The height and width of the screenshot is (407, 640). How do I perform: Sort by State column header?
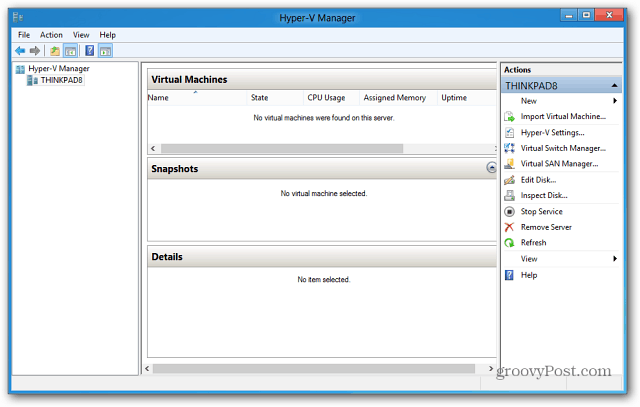tap(276, 98)
